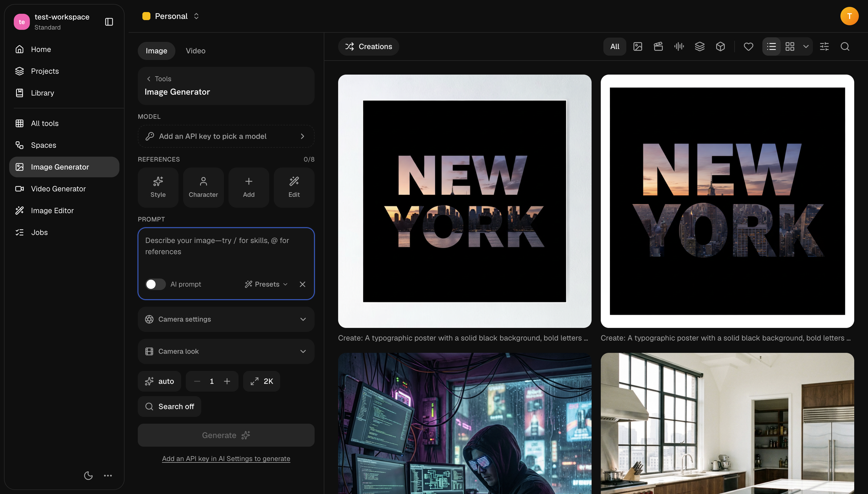Open the framed NEW YORK poster thumbnail
Image resolution: width=868 pixels, height=494 pixels.
(x=464, y=201)
